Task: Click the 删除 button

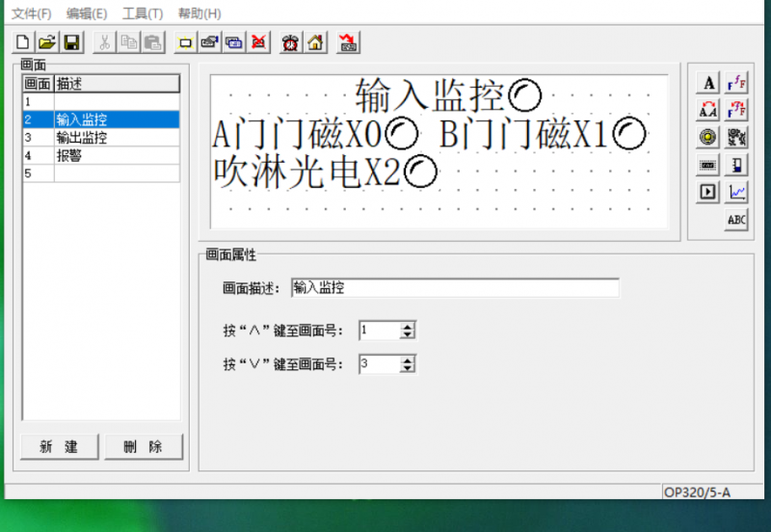Action: point(144,446)
